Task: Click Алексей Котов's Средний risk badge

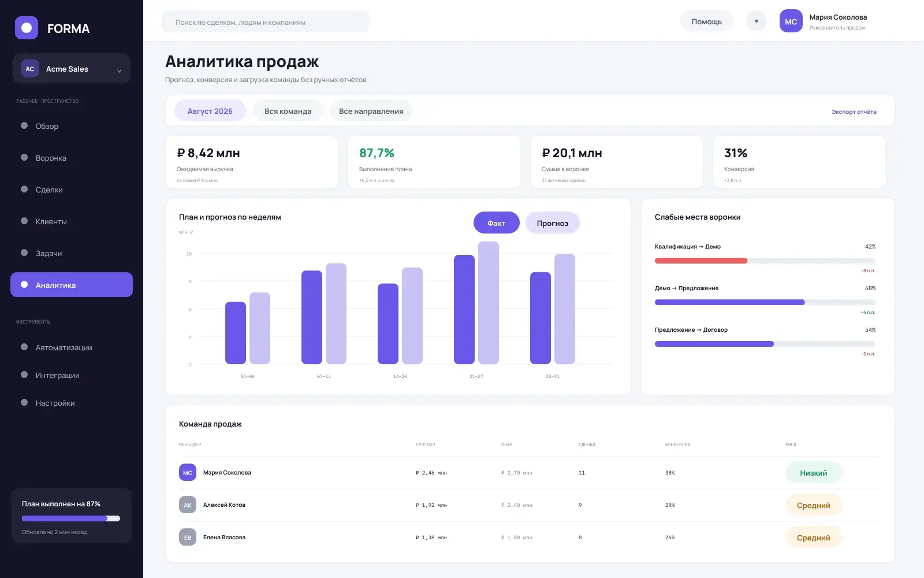Action: tap(814, 505)
